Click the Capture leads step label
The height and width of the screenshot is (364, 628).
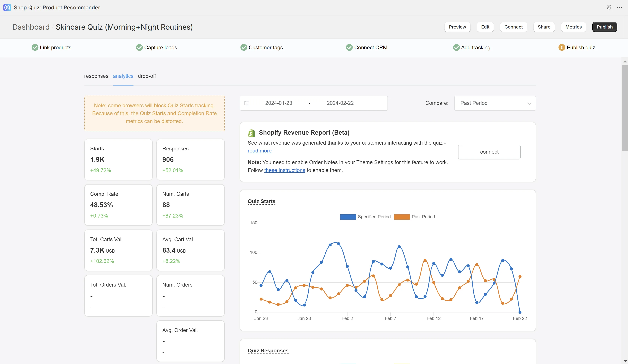click(x=161, y=48)
